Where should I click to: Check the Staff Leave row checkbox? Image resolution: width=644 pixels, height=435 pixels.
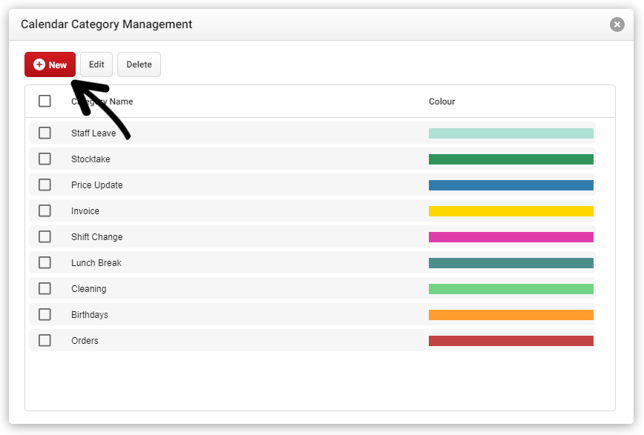(45, 133)
